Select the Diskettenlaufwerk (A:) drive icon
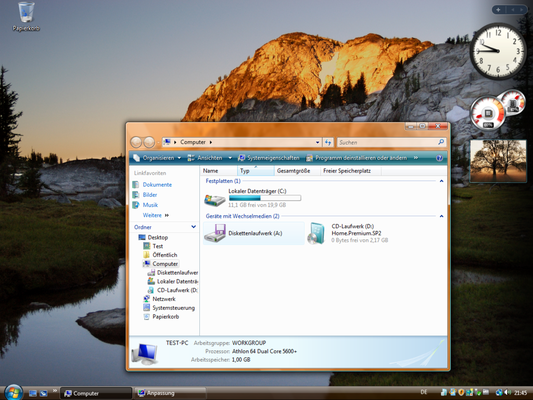The width and height of the screenshot is (533, 400). (214, 233)
